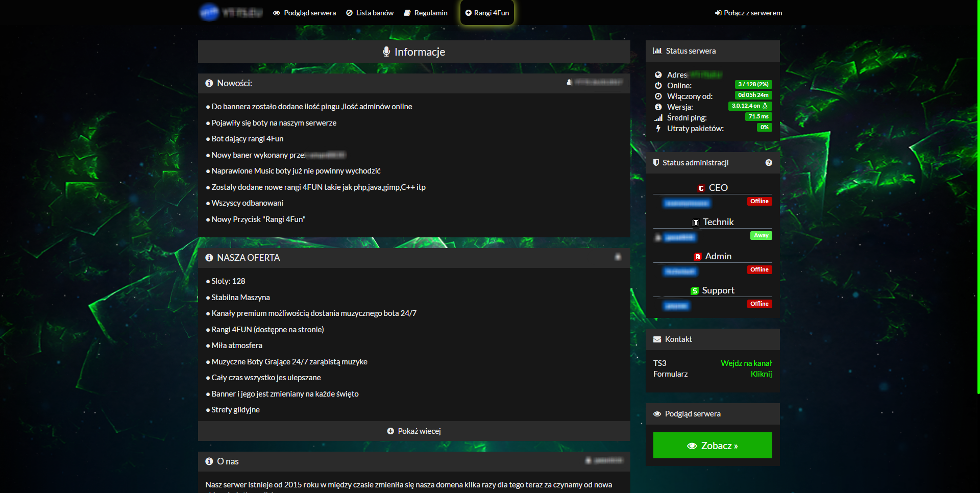
Task: Click the site logo in navbar
Action: [x=230, y=12]
